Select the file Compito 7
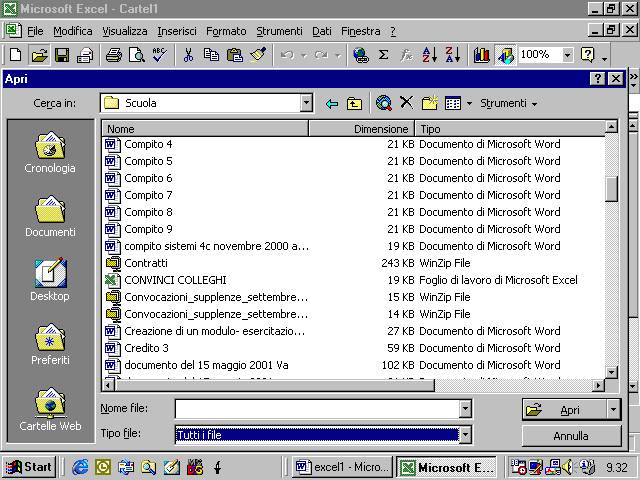 tap(148, 195)
